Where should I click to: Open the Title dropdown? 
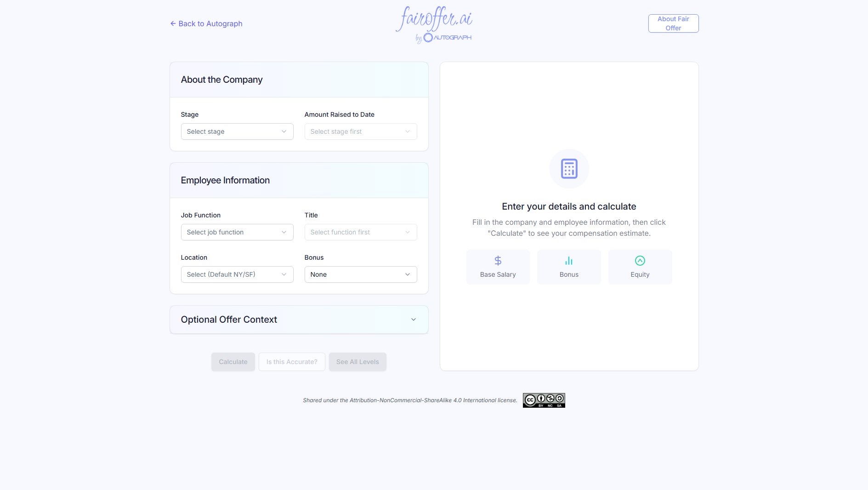(x=360, y=232)
